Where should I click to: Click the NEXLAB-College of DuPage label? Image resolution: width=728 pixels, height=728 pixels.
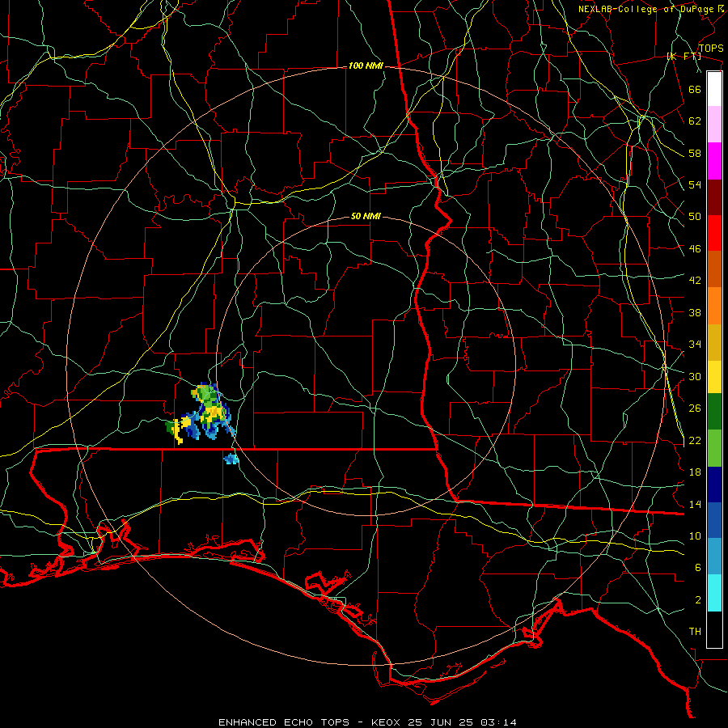pos(647,9)
